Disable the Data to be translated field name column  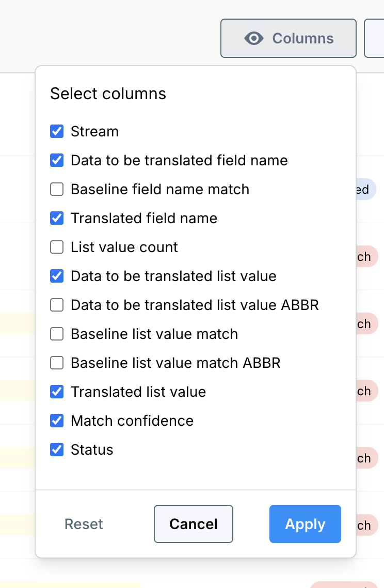(x=57, y=160)
